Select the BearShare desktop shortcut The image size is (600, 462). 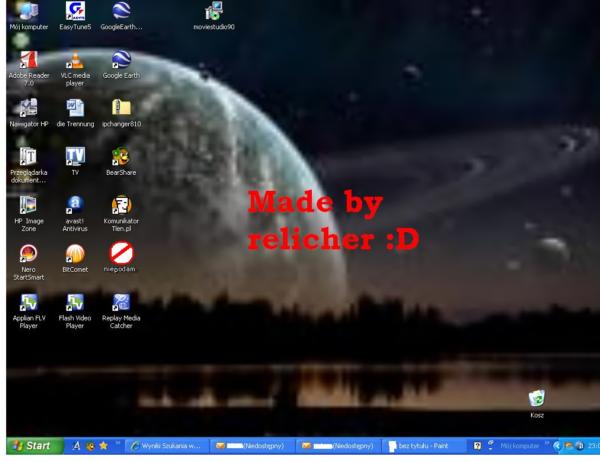pyautogui.click(x=121, y=162)
